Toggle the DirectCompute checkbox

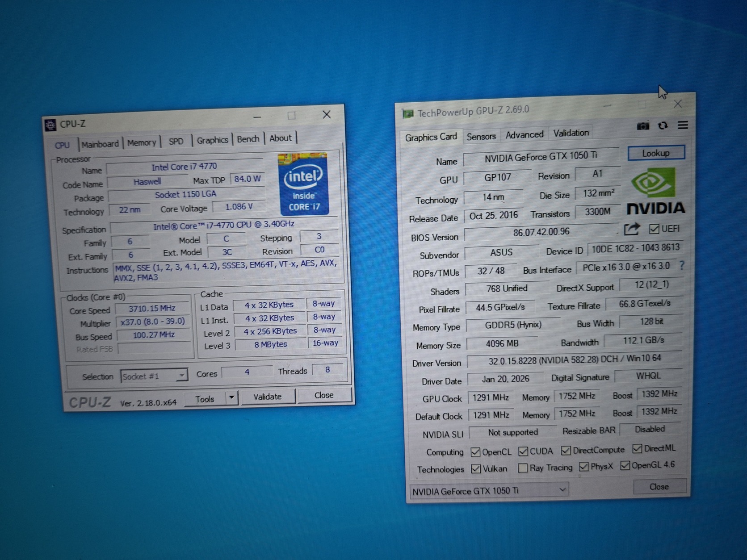(x=566, y=450)
